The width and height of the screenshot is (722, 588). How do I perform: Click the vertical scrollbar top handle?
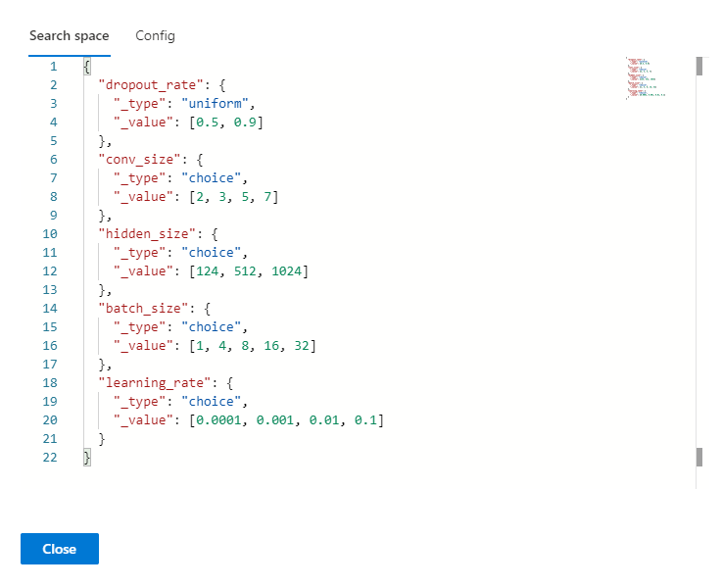point(699,66)
